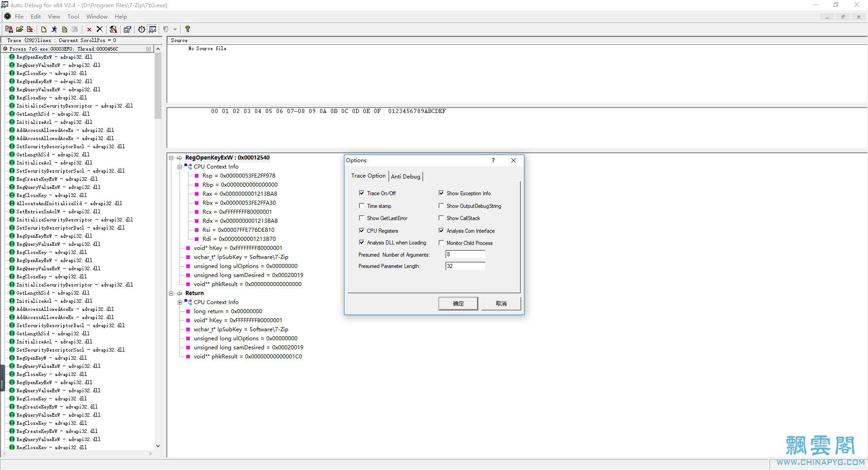Click the save trace file toolbar icon
Image resolution: width=868 pixels, height=470 pixels.
tap(9, 29)
